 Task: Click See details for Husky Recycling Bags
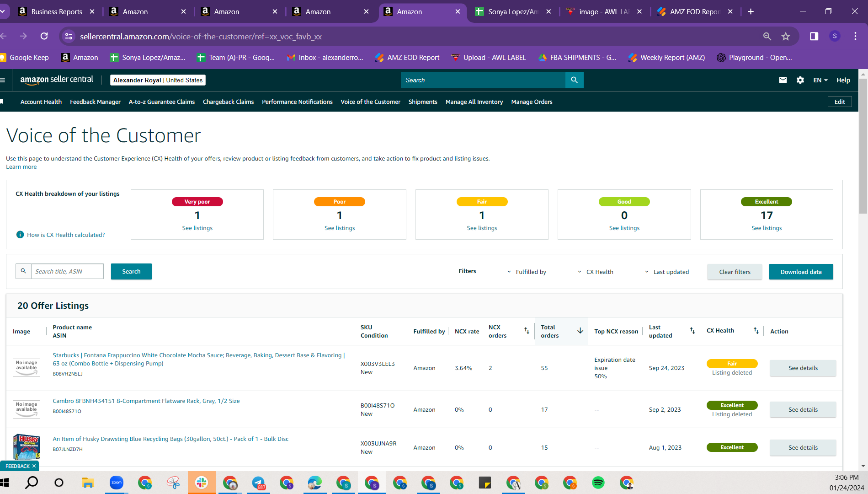[x=803, y=447]
